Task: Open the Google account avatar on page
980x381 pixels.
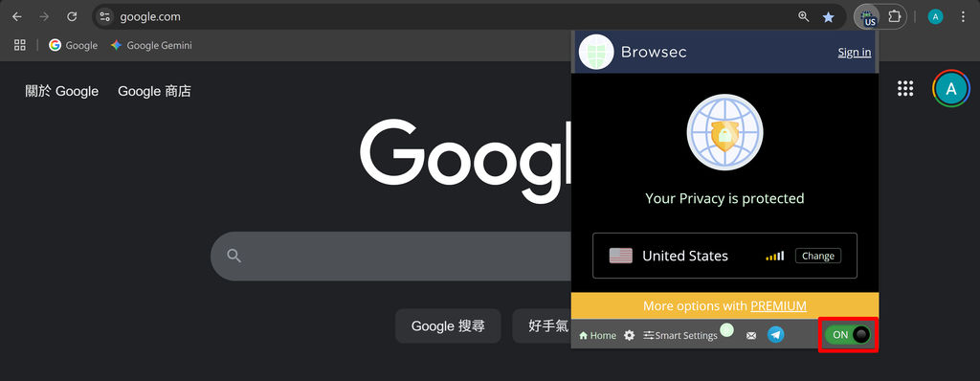Action: coord(950,89)
